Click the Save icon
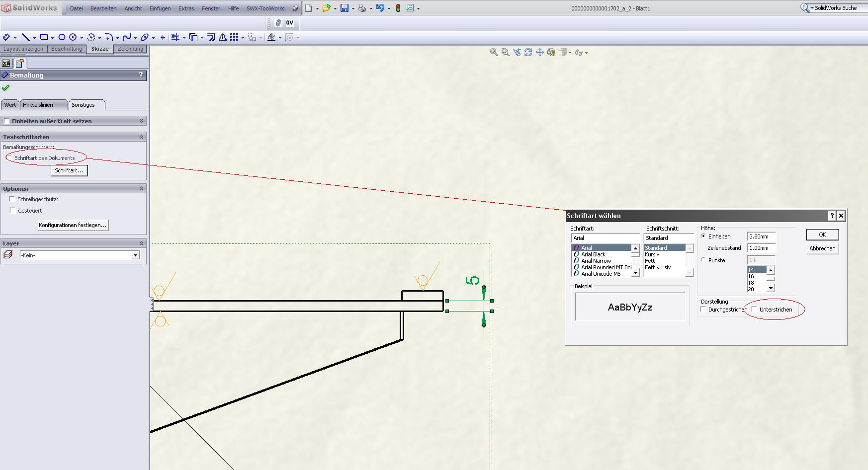Image resolution: width=868 pixels, height=470 pixels. 344,8
